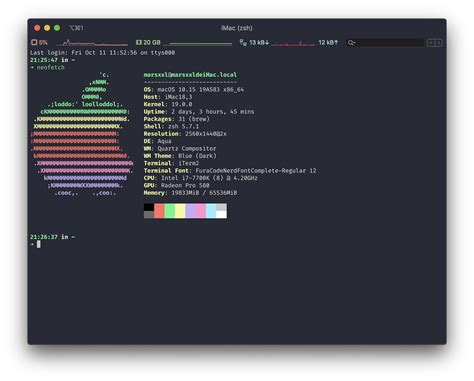
Task: Click the purple color block in palette
Action: tap(190, 211)
